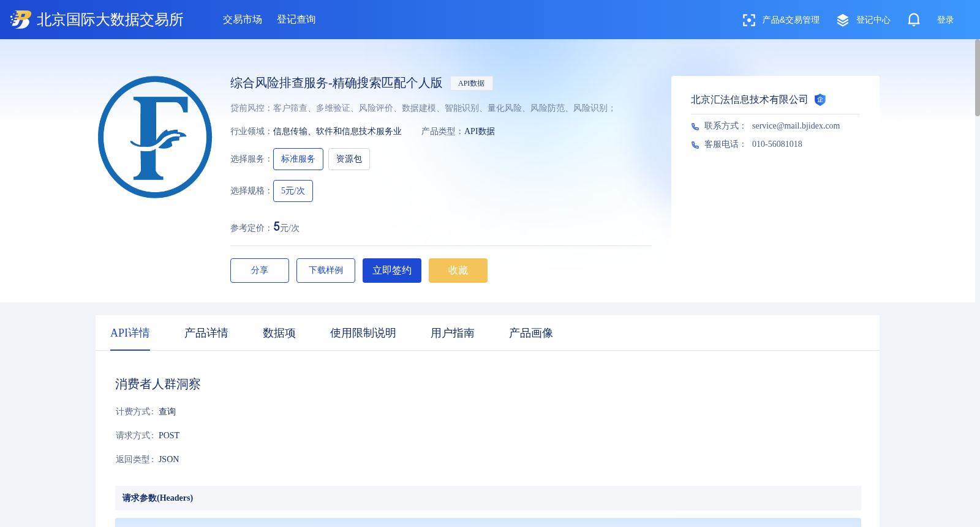Choose the 5元/次 specification

[x=293, y=191]
